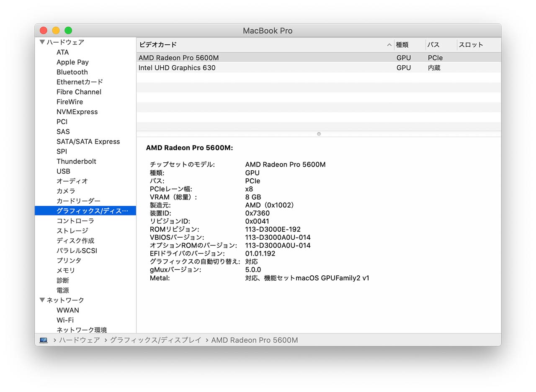Minimize the MacBook Pro window
The image size is (536, 392).
[x=56, y=31]
